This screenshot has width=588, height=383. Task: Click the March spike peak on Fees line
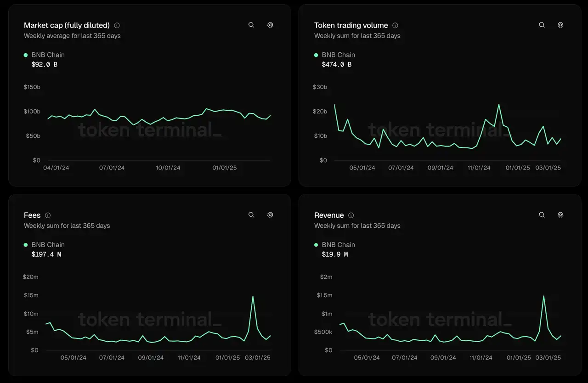click(253, 297)
